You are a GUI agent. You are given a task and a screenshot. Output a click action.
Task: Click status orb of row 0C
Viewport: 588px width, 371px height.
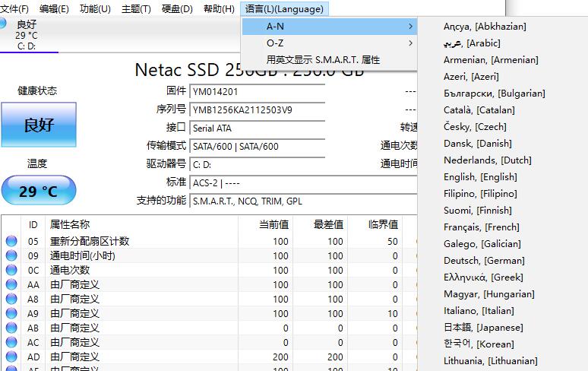click(x=11, y=270)
